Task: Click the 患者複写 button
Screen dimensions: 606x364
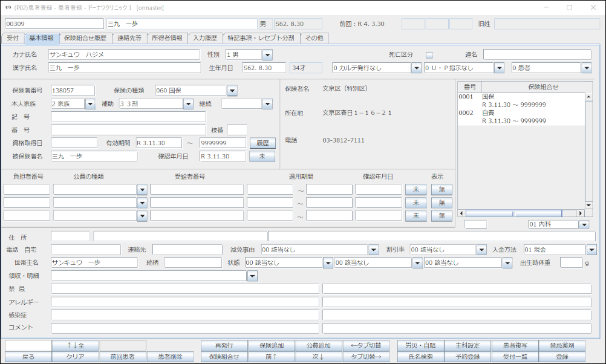Action: (x=515, y=345)
